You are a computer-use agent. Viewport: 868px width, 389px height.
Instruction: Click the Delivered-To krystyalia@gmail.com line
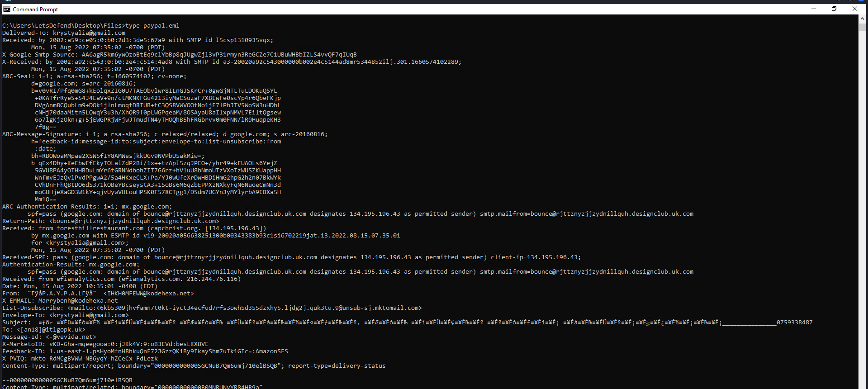pyautogui.click(x=64, y=33)
